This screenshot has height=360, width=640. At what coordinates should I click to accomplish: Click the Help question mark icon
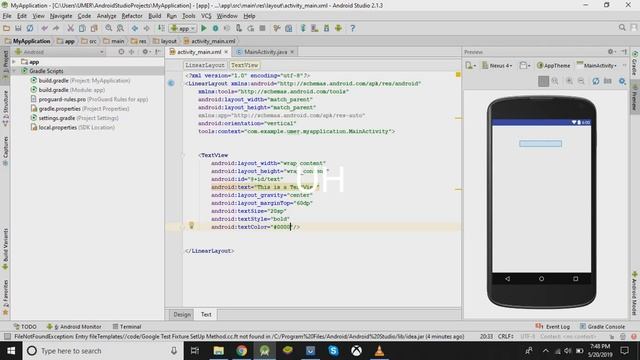[x=353, y=28]
